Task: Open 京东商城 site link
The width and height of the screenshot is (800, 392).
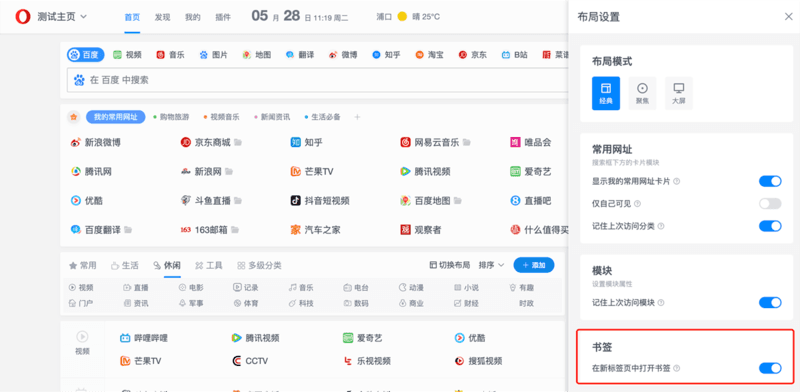Action: [206, 142]
